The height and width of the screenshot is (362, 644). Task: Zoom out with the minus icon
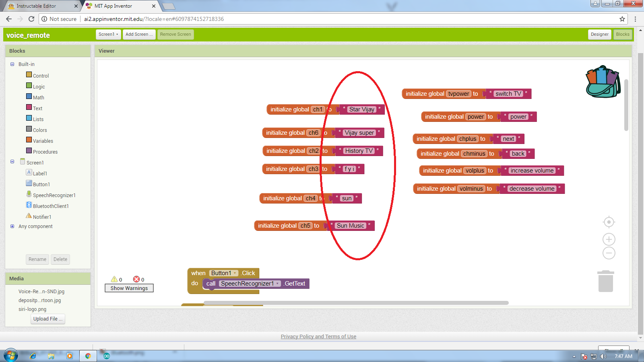[609, 253]
